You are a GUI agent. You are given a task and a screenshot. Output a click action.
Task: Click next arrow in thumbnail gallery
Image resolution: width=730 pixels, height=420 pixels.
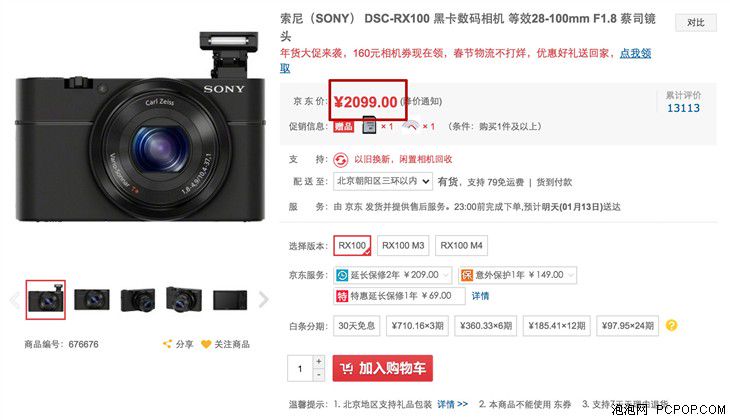(x=263, y=299)
